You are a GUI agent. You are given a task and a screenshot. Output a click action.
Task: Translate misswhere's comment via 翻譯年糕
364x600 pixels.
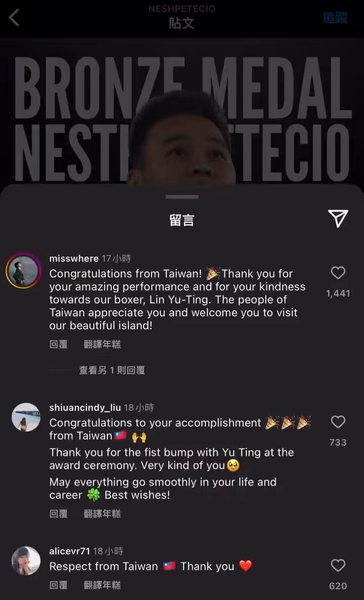tap(102, 345)
